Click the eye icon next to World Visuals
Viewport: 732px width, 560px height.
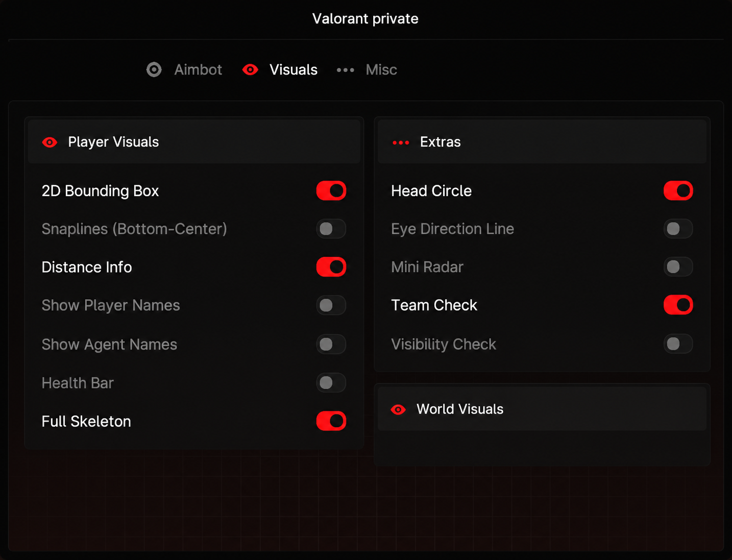[398, 409]
